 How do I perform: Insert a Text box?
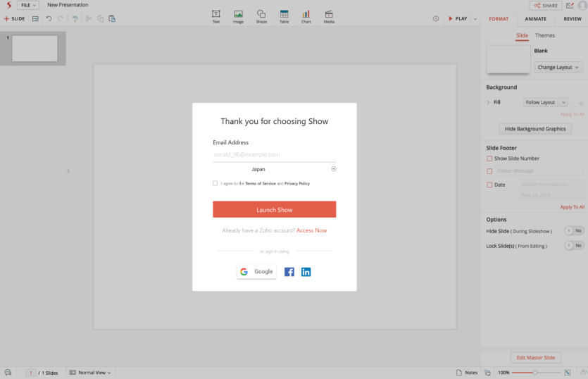coord(216,16)
